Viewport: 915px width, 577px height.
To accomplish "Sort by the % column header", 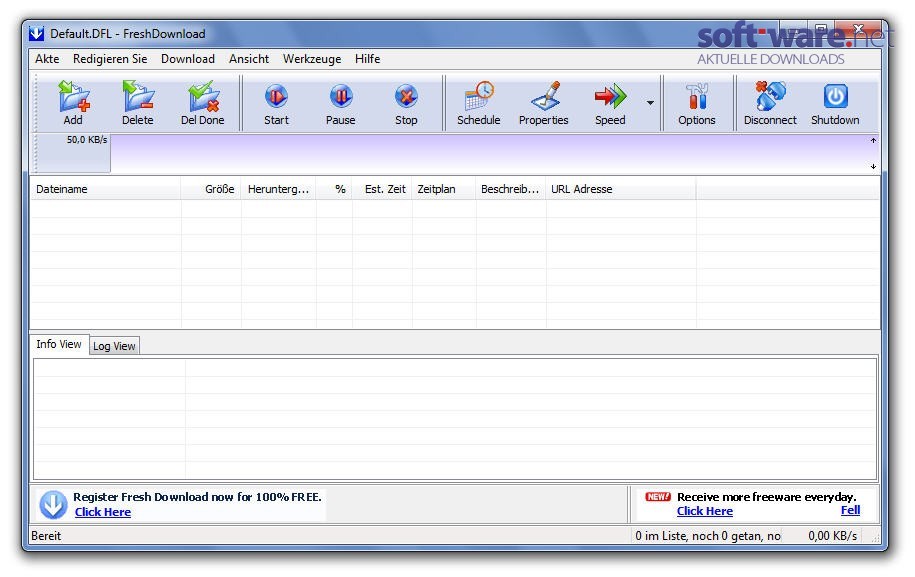I will [334, 189].
